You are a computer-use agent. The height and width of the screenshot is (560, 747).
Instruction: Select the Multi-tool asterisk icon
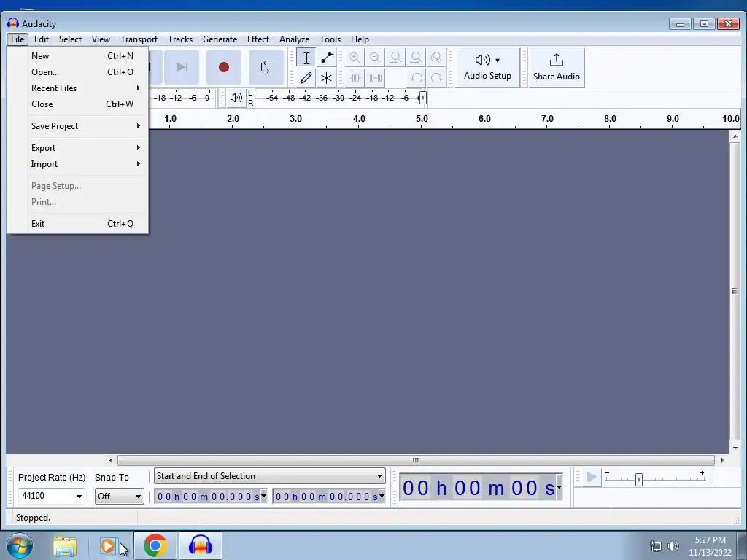tap(326, 77)
